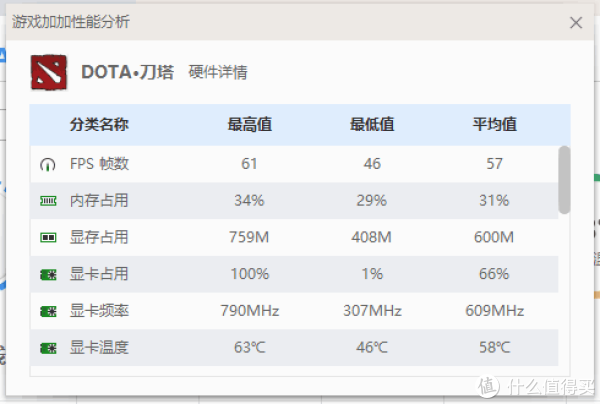The height and width of the screenshot is (404, 600).
Task: Select the FPS 帧数 row label
Action: coord(99,164)
